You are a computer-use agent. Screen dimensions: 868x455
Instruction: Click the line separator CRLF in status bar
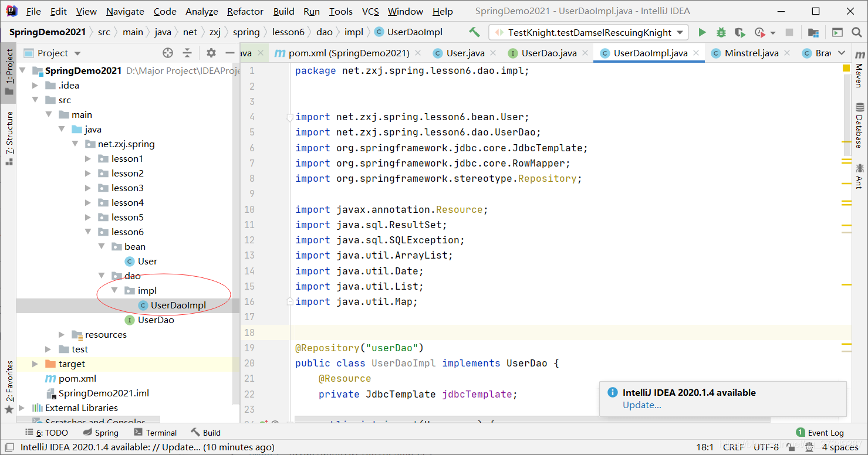coord(734,447)
